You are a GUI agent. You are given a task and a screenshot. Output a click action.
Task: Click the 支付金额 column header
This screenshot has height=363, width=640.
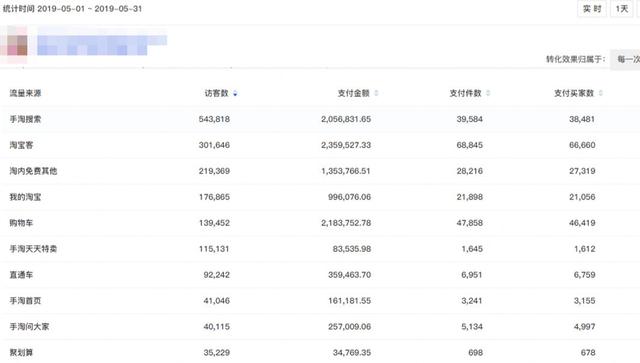pyautogui.click(x=353, y=94)
